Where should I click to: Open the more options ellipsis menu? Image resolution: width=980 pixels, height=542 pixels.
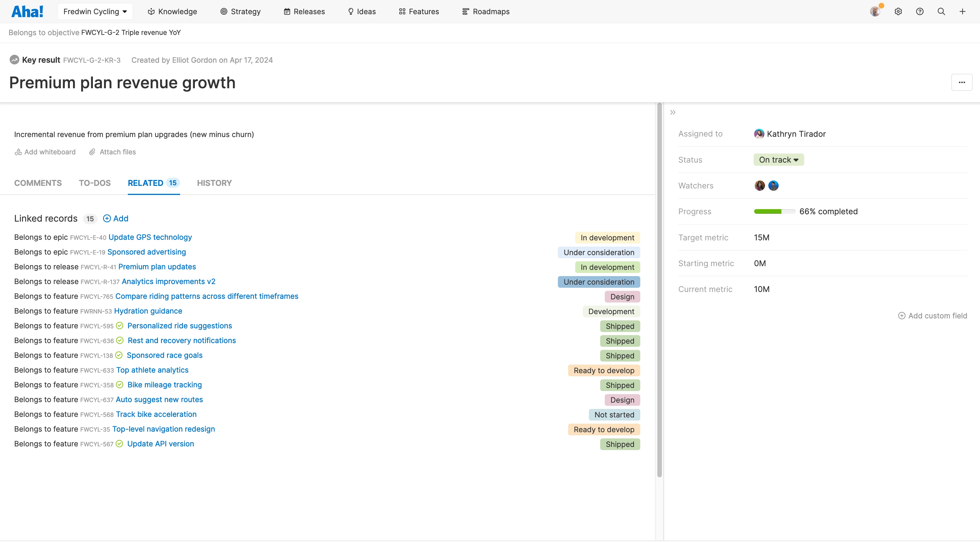[x=962, y=82]
